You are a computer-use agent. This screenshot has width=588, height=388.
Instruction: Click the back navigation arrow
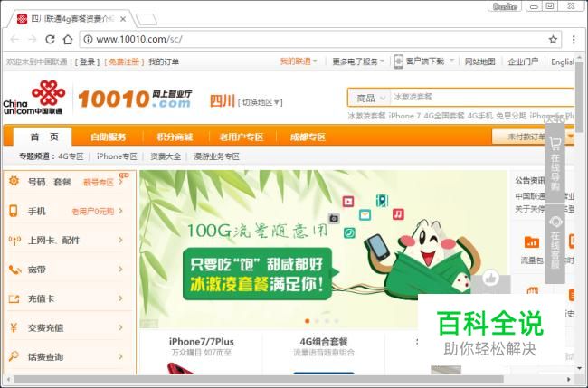click(x=14, y=39)
